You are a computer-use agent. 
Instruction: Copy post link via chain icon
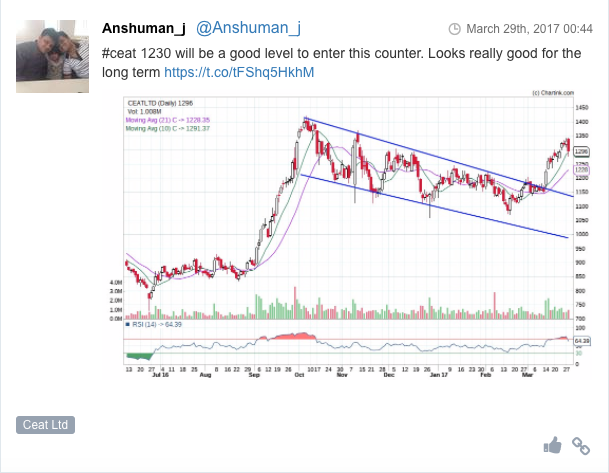click(x=581, y=446)
